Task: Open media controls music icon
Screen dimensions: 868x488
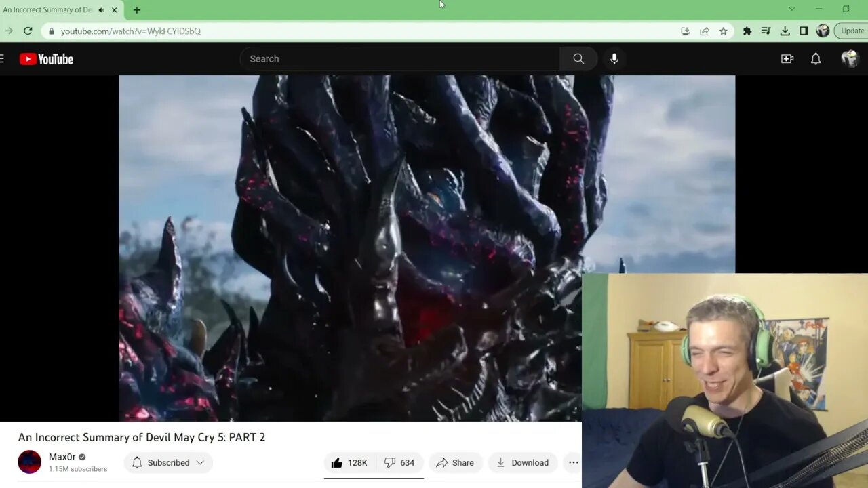Action: (766, 31)
